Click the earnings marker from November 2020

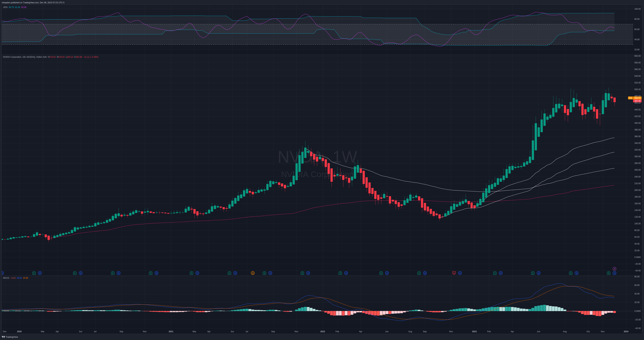(151, 273)
